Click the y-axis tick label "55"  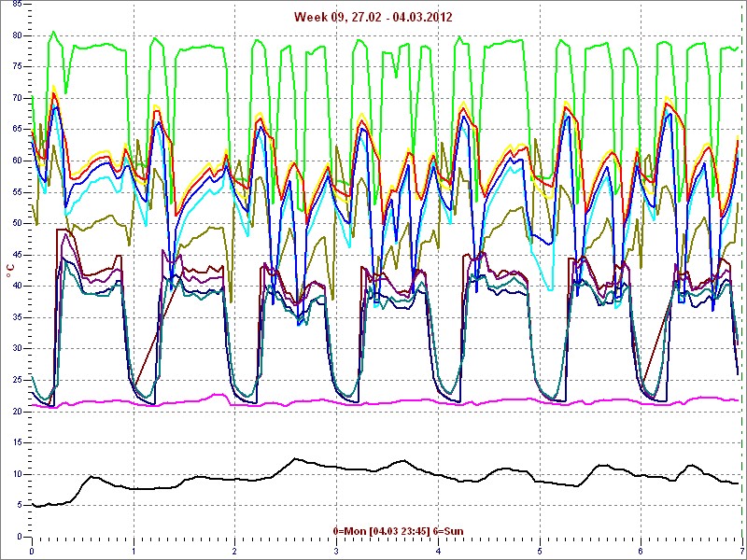pos(17,192)
